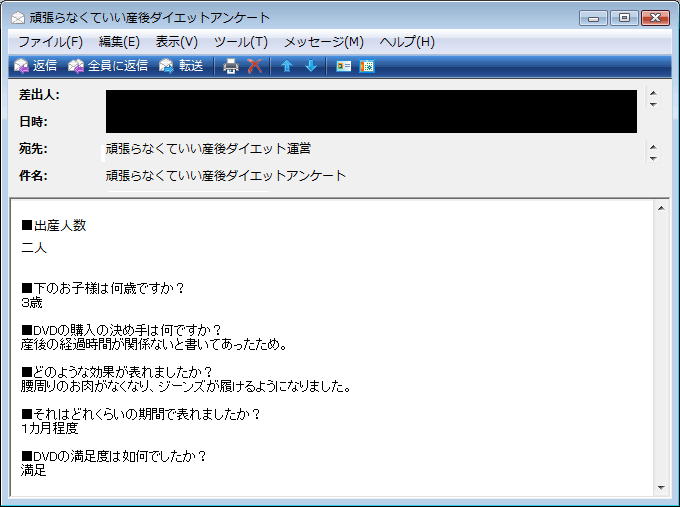Click sender field scroll up arrow
680x507 pixels.
point(653,93)
